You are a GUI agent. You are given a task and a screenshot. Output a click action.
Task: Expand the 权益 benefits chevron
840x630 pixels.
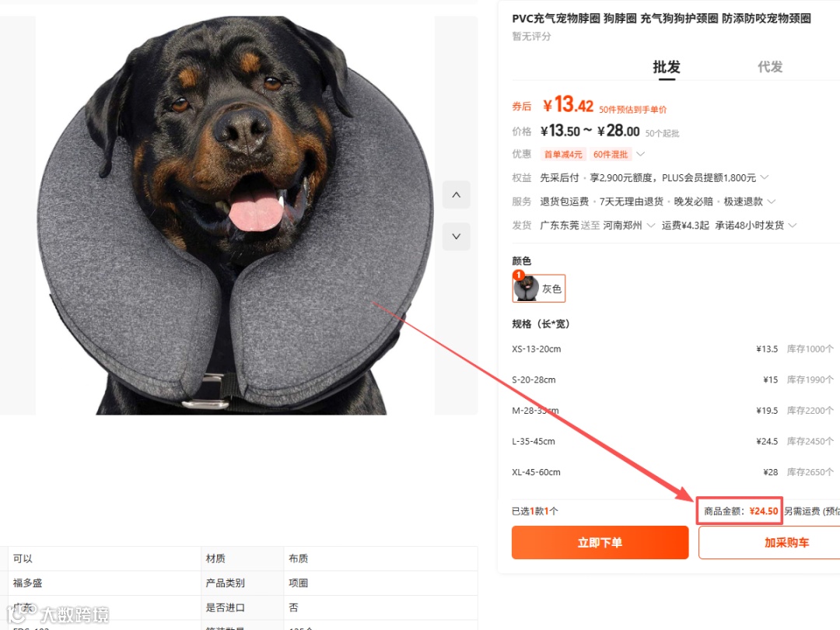click(x=765, y=177)
